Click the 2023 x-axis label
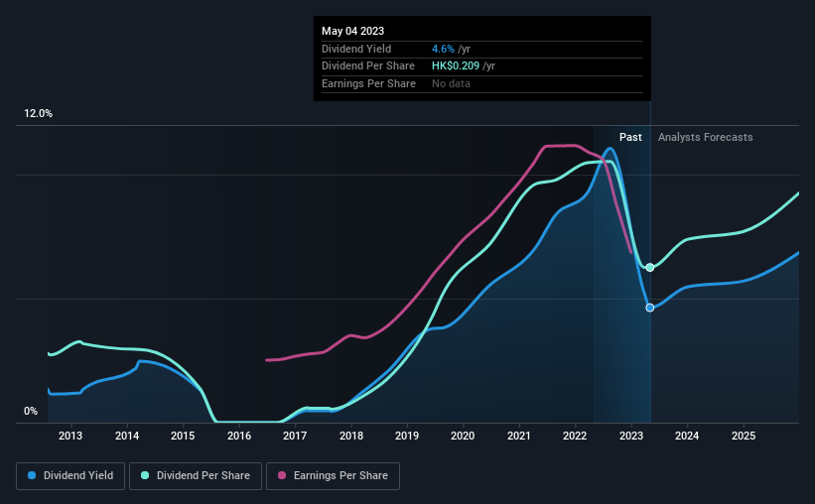Viewport: 815px width, 504px height. pyautogui.click(x=631, y=436)
